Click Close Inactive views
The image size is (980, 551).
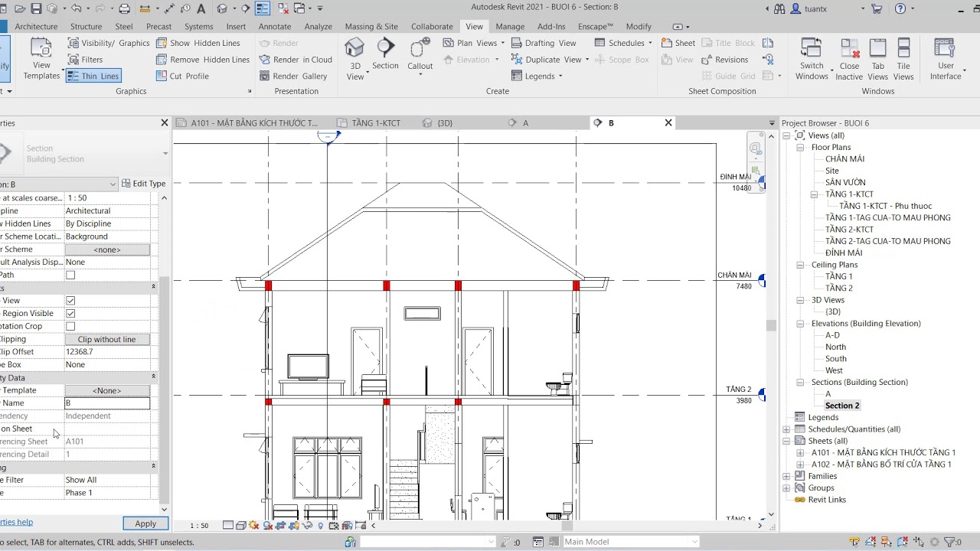pyautogui.click(x=849, y=59)
